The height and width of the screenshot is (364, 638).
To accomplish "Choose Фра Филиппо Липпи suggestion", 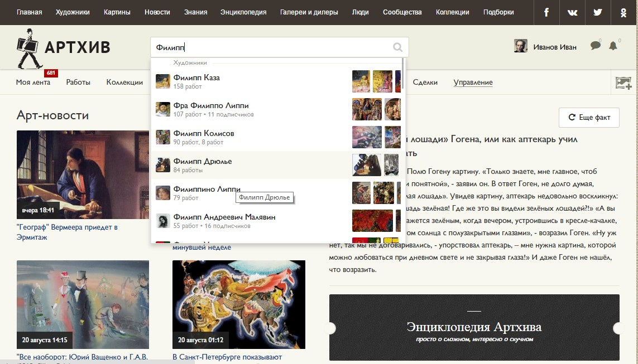I will click(x=211, y=106).
